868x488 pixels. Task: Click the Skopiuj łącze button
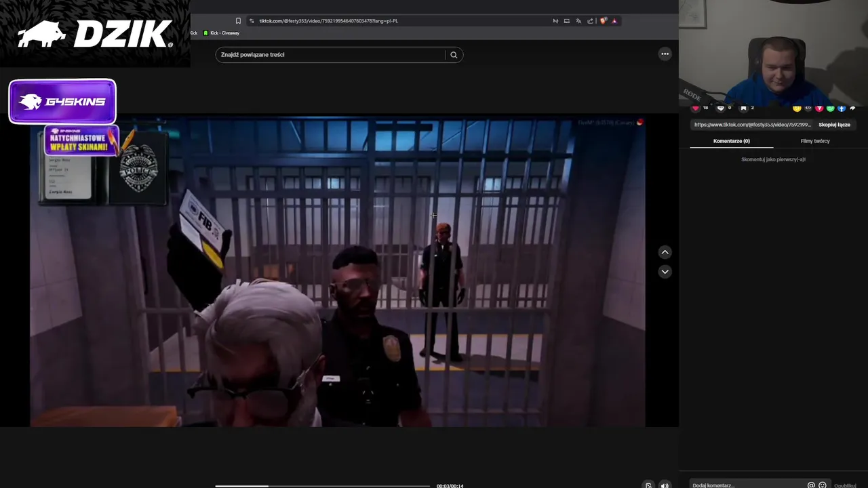(x=834, y=125)
